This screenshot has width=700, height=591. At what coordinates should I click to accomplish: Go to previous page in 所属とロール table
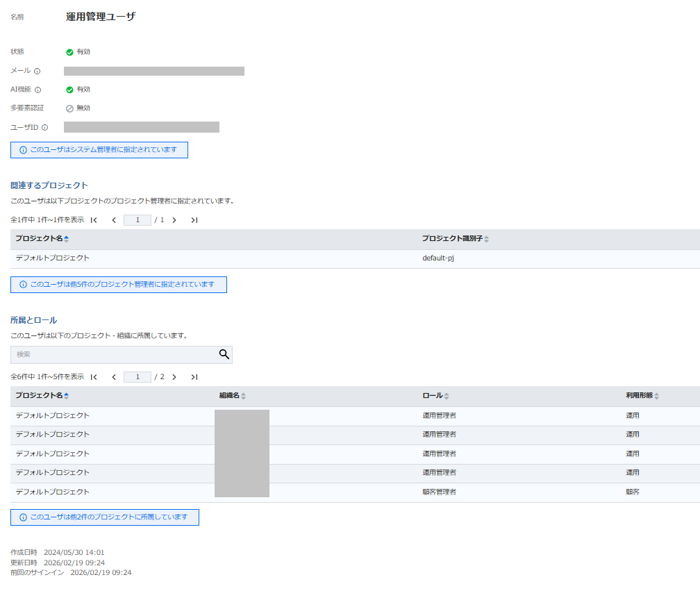pyautogui.click(x=114, y=377)
